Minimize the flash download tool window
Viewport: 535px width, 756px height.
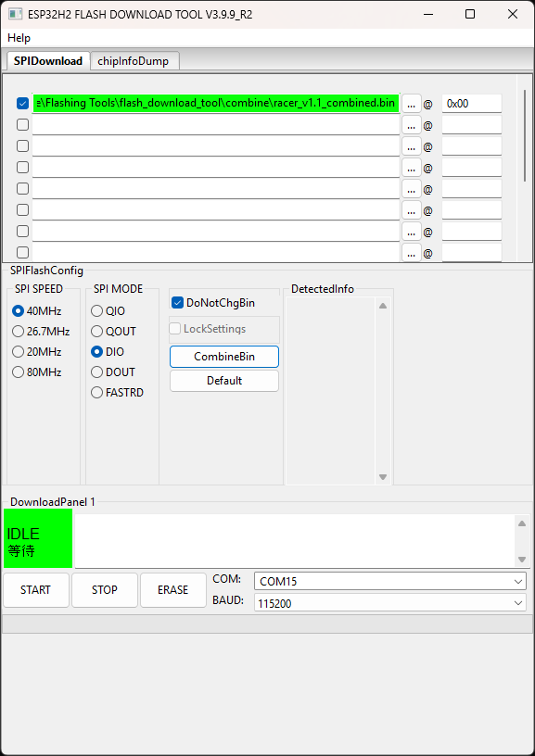[x=427, y=15]
